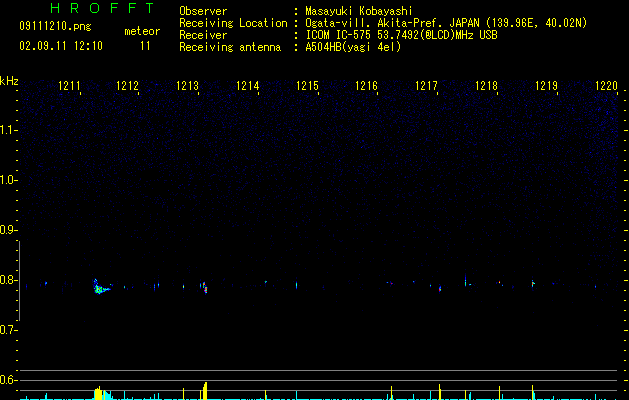Click the 1212 time axis label

pyautogui.click(x=127, y=86)
